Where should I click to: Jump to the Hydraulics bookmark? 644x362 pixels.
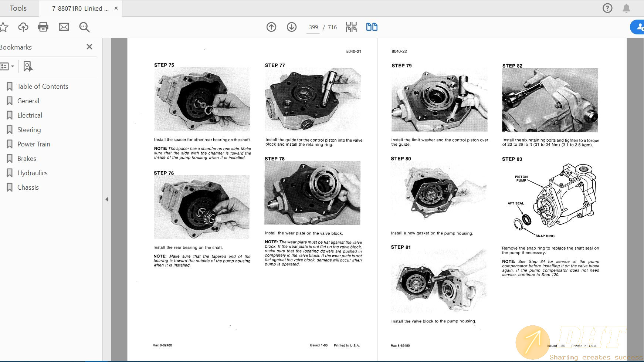pos(32,173)
